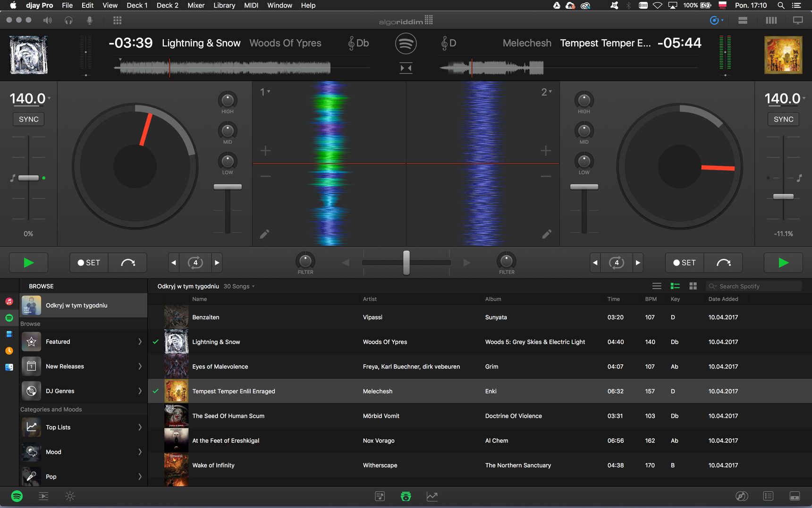The width and height of the screenshot is (812, 508).
Task: Jump to cue arrow on deck 1
Action: (127, 263)
